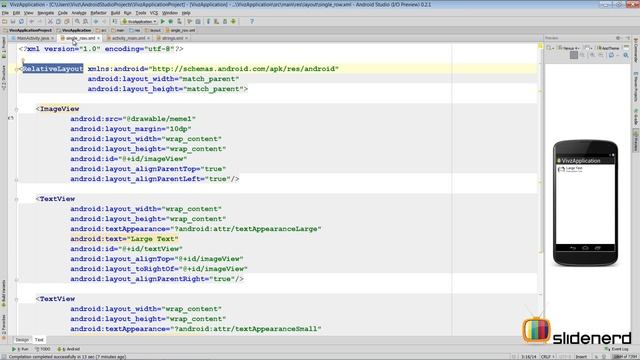This screenshot has height=360, width=640.
Task: Open the Nexus device dropdown in Preview
Action: (569, 48)
